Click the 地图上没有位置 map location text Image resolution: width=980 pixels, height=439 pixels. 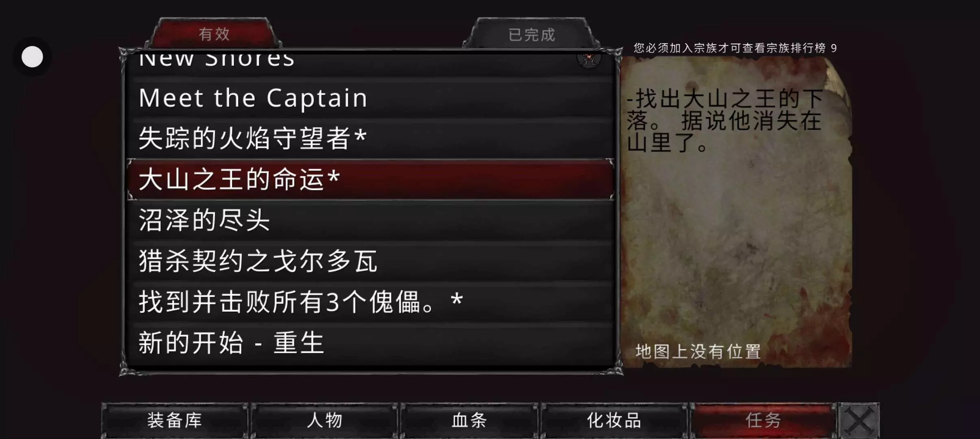(698, 352)
